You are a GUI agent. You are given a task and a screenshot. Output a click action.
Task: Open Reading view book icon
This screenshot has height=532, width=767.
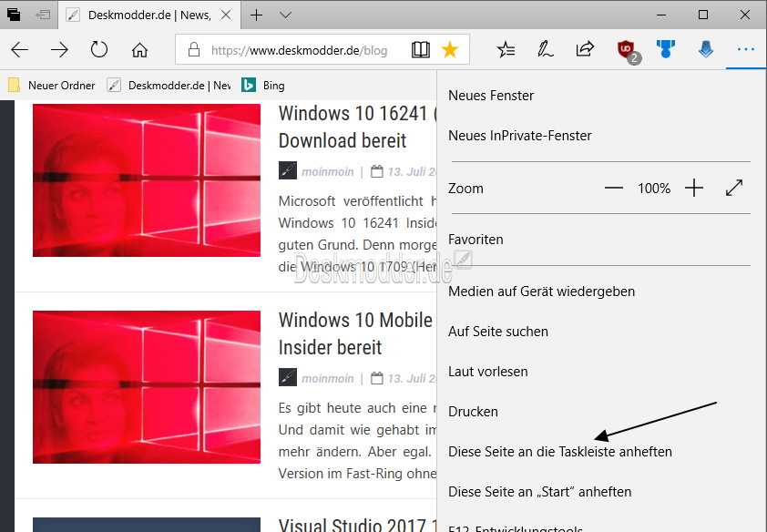tap(421, 49)
